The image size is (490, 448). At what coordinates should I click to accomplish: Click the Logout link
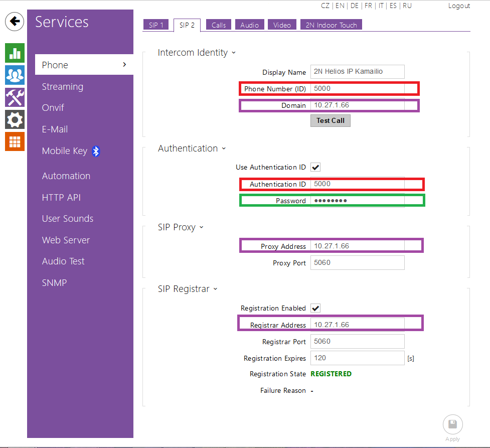click(459, 6)
